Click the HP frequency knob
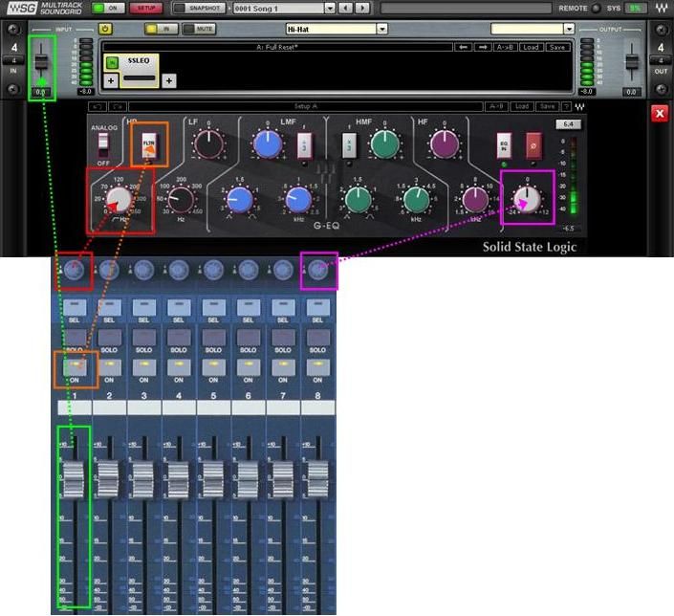The width and height of the screenshot is (674, 616). pos(119,200)
